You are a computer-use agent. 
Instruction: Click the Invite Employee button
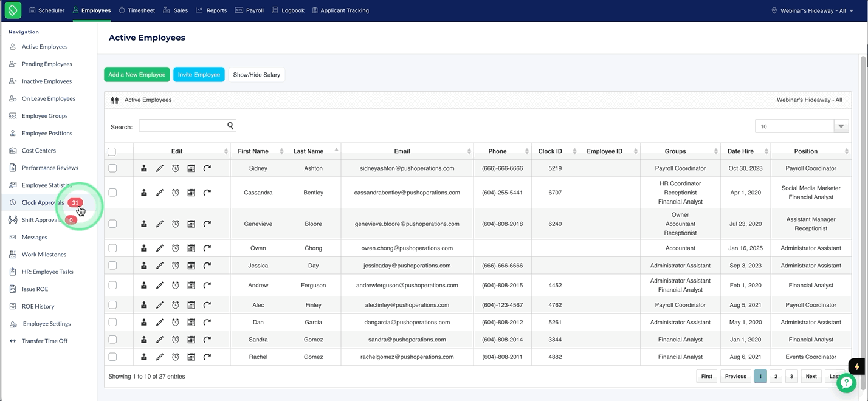pos(199,75)
